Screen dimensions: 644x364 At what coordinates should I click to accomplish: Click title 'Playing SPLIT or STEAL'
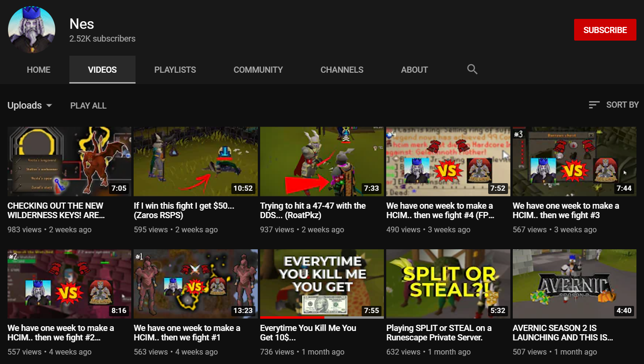[x=439, y=333]
